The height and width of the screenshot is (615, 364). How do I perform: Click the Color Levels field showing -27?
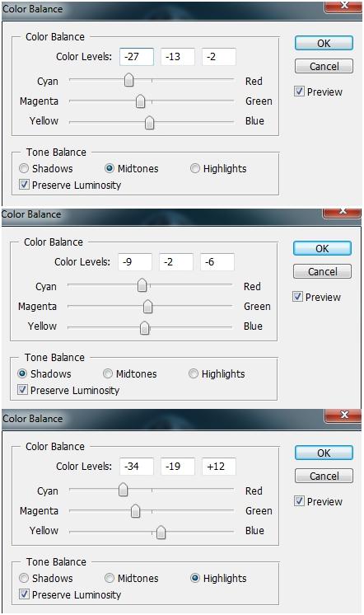click(137, 57)
